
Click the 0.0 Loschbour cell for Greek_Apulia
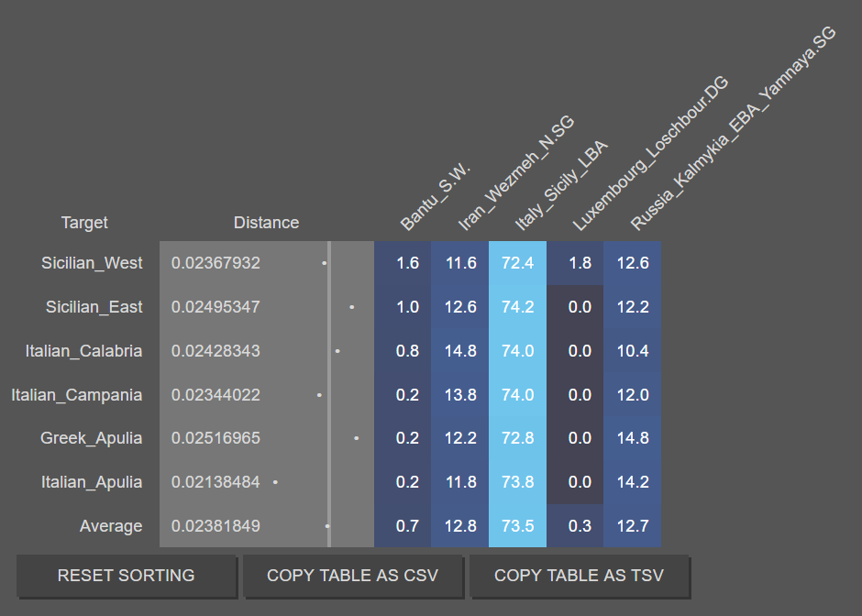575,438
